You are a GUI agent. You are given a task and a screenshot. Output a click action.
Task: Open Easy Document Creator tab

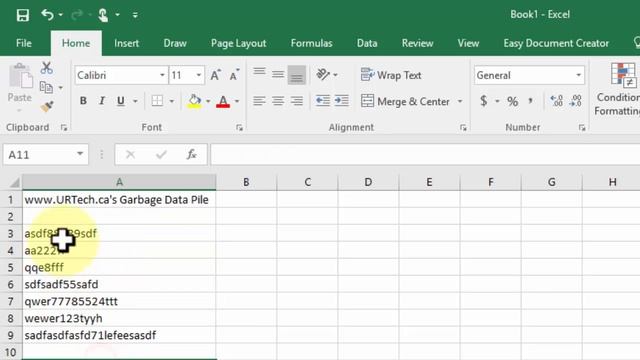[x=556, y=43]
